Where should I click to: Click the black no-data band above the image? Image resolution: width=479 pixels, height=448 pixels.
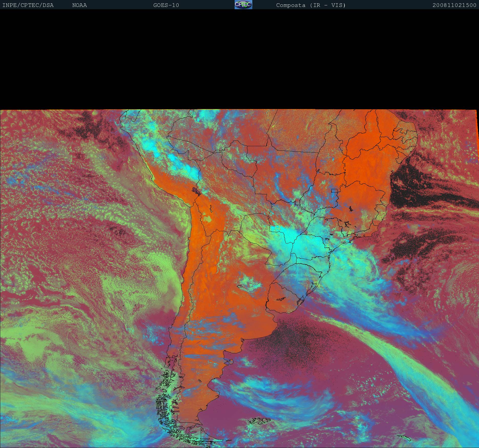239,59
